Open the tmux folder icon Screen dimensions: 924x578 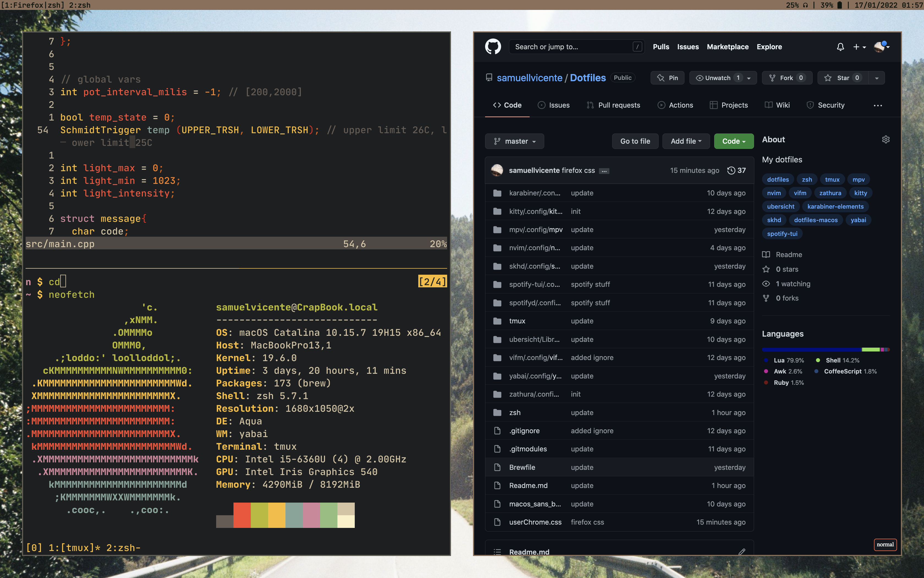497,321
